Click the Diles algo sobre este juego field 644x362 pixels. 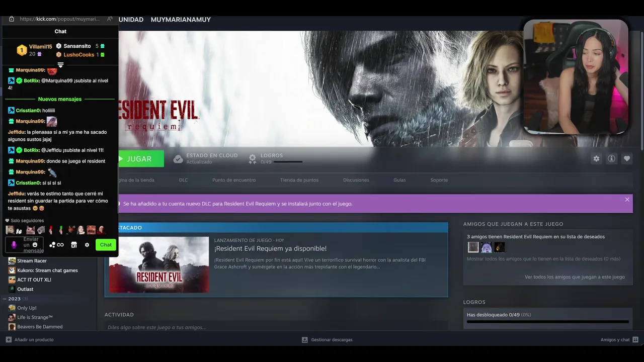point(276,327)
